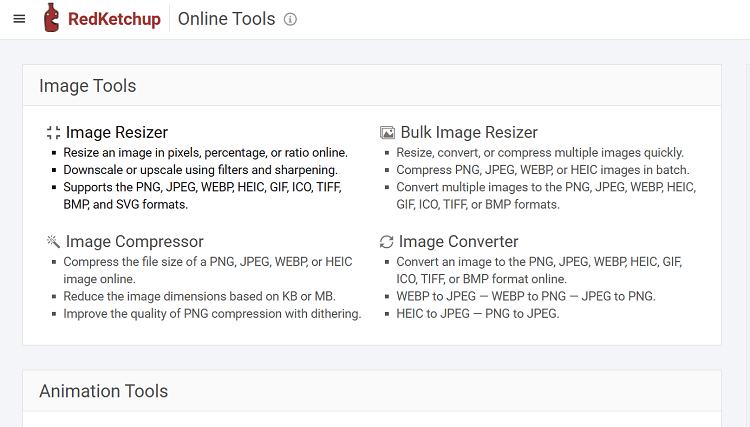Open the Image Compressor tool
The height and width of the screenshot is (427, 750).
click(134, 241)
